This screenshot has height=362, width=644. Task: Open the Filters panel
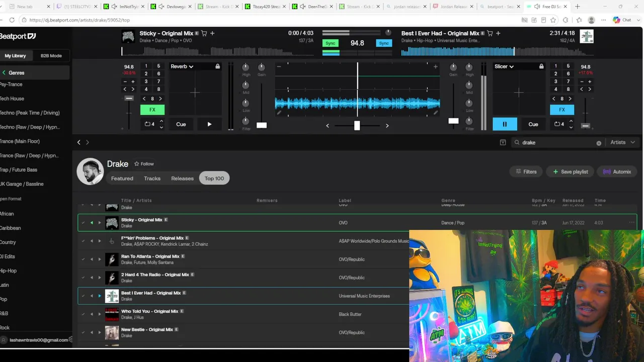(526, 172)
